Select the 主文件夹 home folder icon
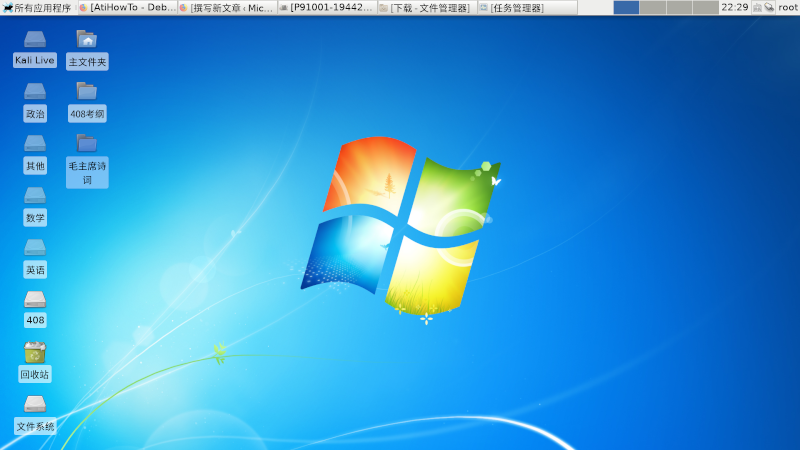800x450 pixels. coord(87,39)
